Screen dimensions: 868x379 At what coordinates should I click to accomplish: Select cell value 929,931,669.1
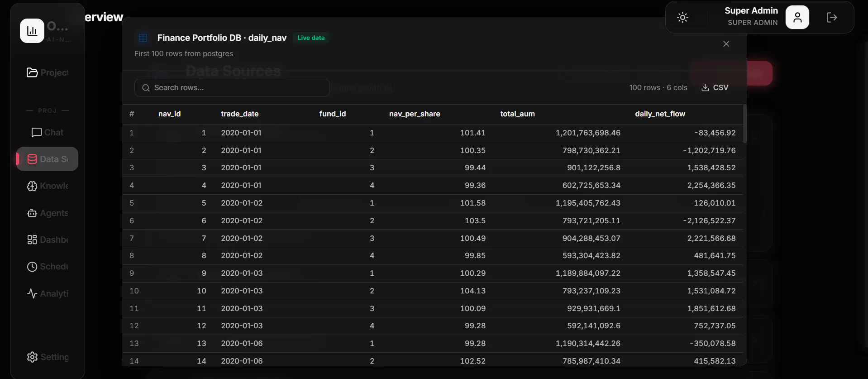(x=594, y=309)
